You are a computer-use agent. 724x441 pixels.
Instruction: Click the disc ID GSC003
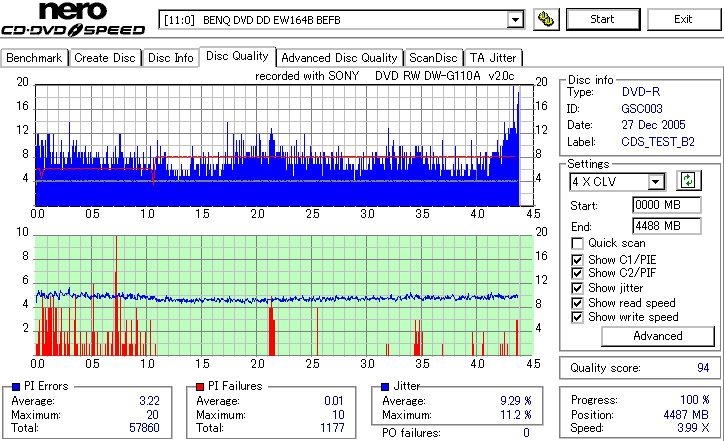[642, 109]
